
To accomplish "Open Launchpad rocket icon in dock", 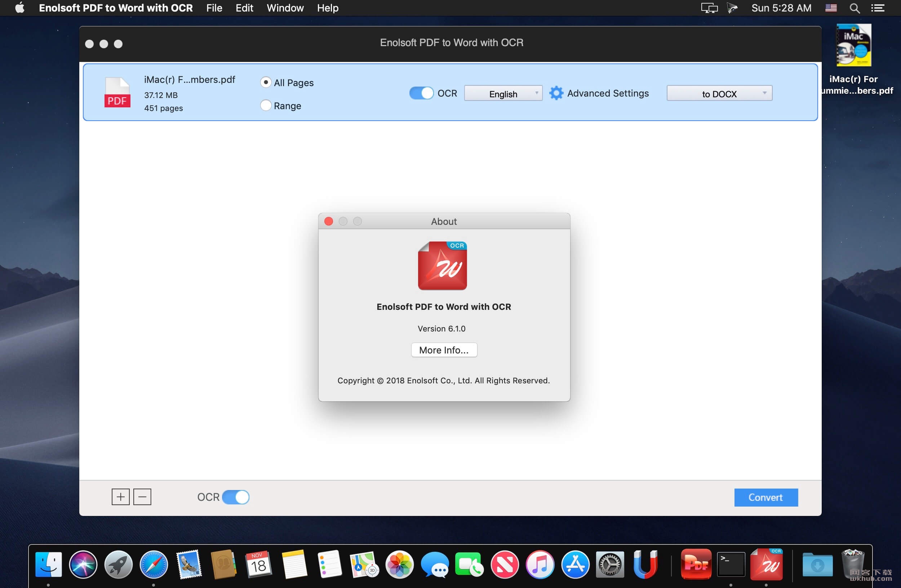I will coord(119,565).
